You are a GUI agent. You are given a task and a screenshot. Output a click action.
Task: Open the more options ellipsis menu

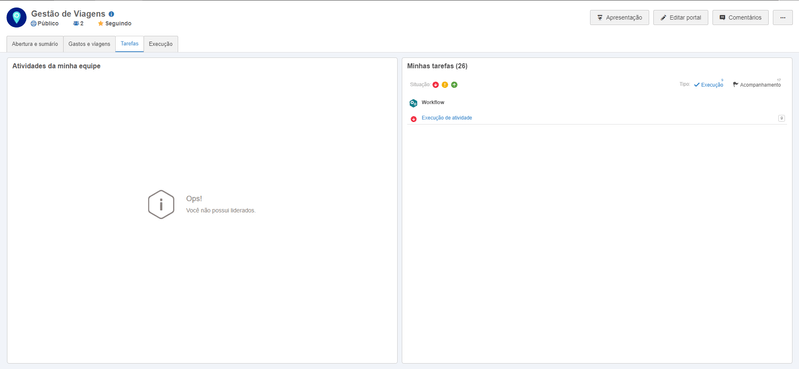[x=783, y=17]
